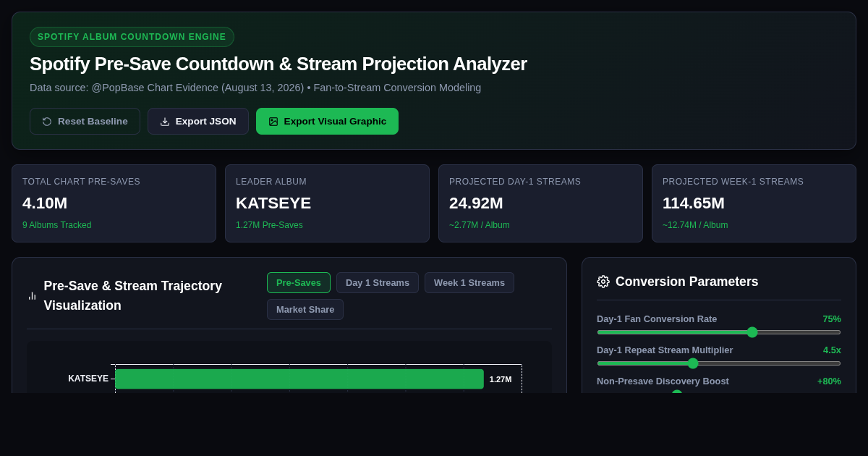Adjust Day-1 Fan Conversion Rate slider

point(719,332)
